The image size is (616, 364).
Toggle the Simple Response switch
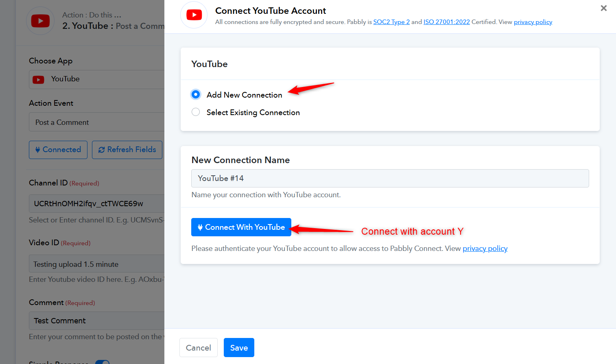click(x=103, y=362)
